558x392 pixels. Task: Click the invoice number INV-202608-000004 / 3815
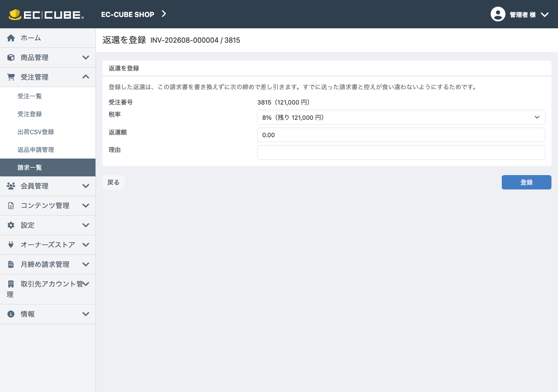coord(195,41)
